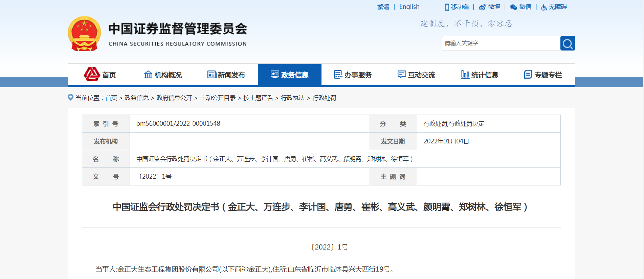Click the form icon beside 办事服务

point(338,75)
